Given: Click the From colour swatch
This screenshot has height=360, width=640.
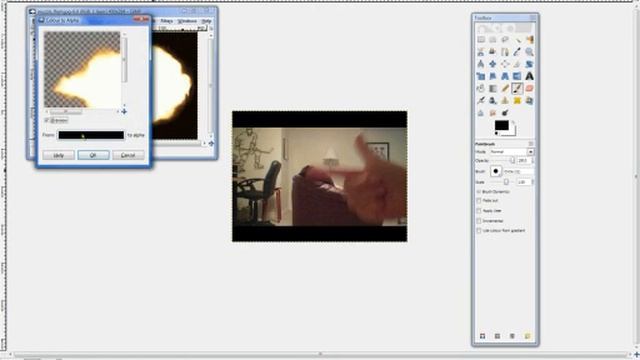Looking at the screenshot, I should click(x=91, y=135).
